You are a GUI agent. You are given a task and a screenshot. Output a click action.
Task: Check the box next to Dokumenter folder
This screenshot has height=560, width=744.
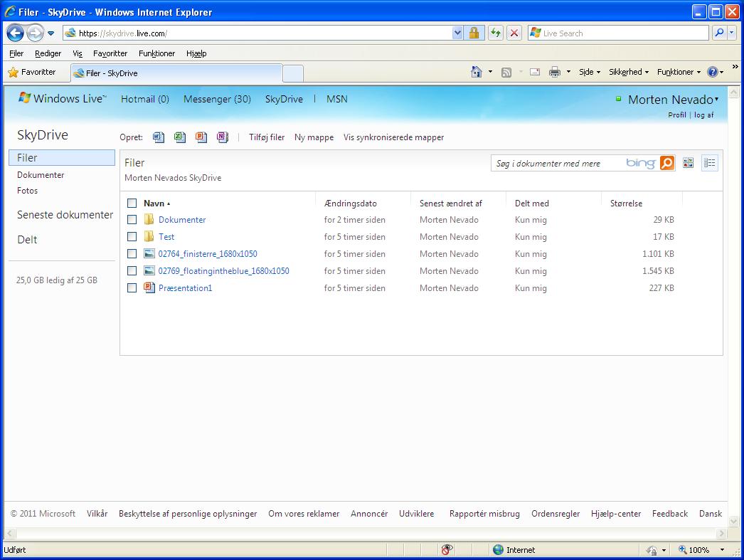[x=132, y=220]
